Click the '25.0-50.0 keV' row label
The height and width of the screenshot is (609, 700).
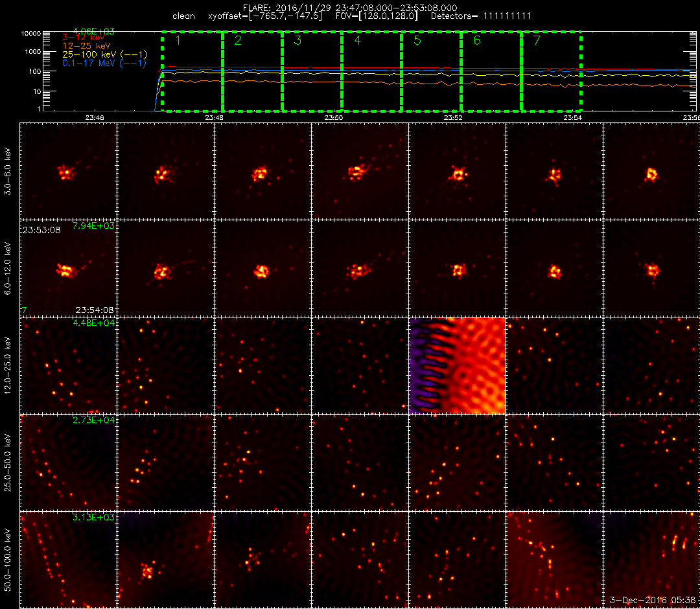8,463
